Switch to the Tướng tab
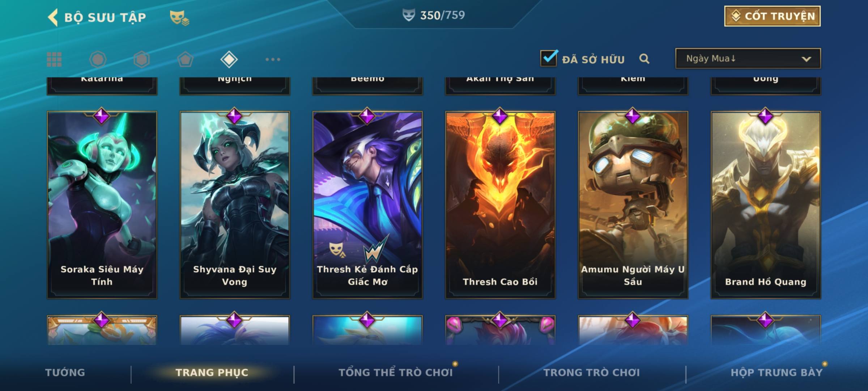The width and height of the screenshot is (868, 391). coord(65,373)
